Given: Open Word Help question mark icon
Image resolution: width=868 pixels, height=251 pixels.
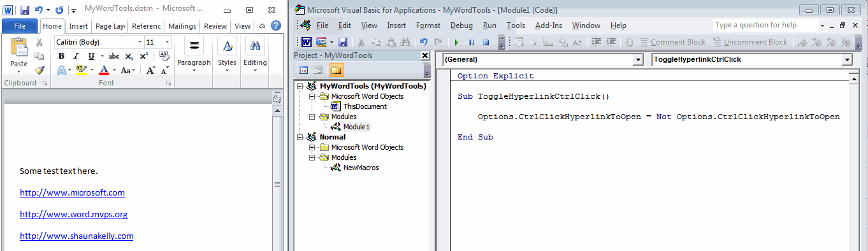Looking at the screenshot, I should (x=276, y=25).
